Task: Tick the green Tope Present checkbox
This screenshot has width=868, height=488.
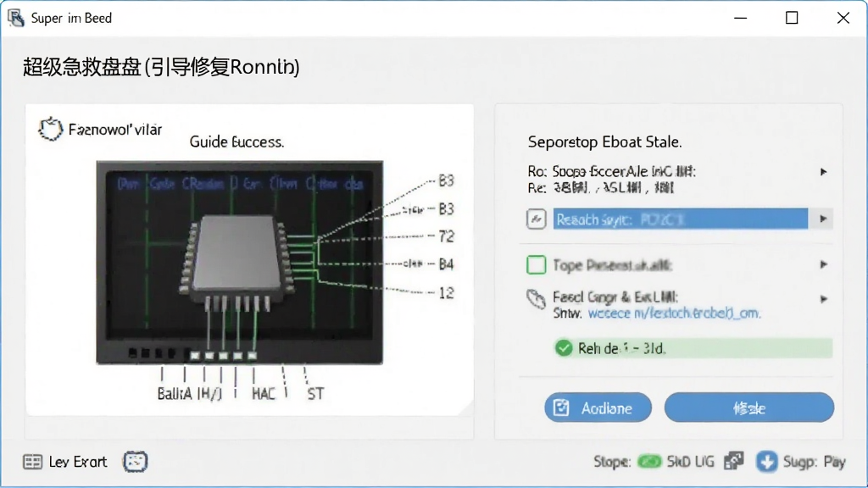Action: (536, 265)
